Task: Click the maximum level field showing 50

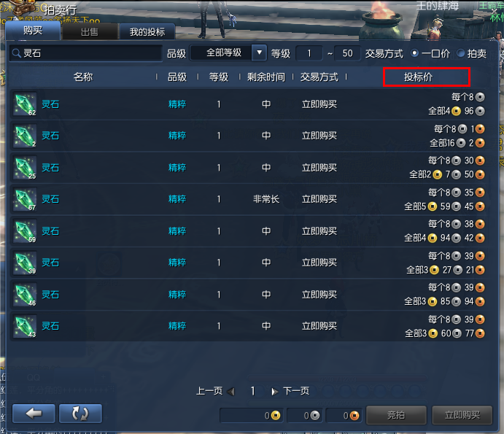Action: [x=347, y=53]
